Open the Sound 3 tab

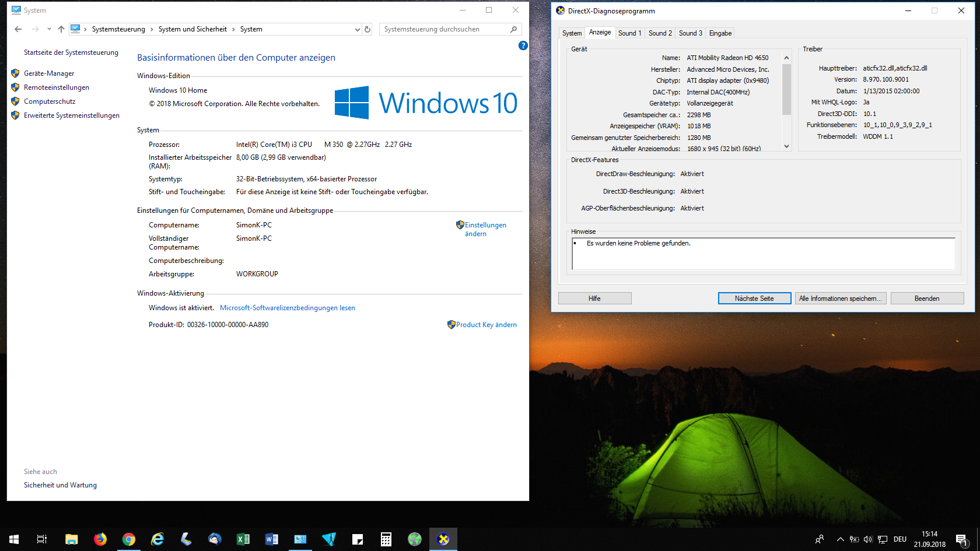[691, 33]
